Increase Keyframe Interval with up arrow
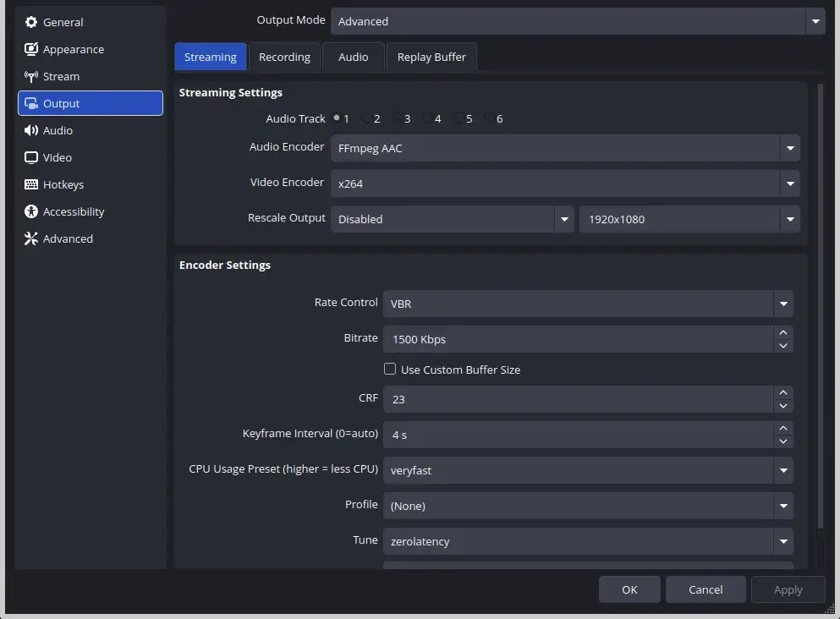 point(783,428)
